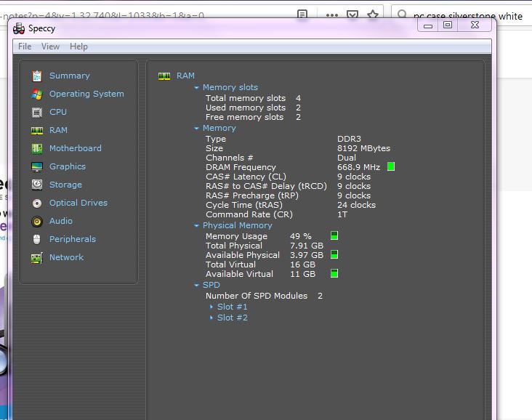Click the 'Channels #' label
This screenshot has height=420, width=532.
[230, 158]
